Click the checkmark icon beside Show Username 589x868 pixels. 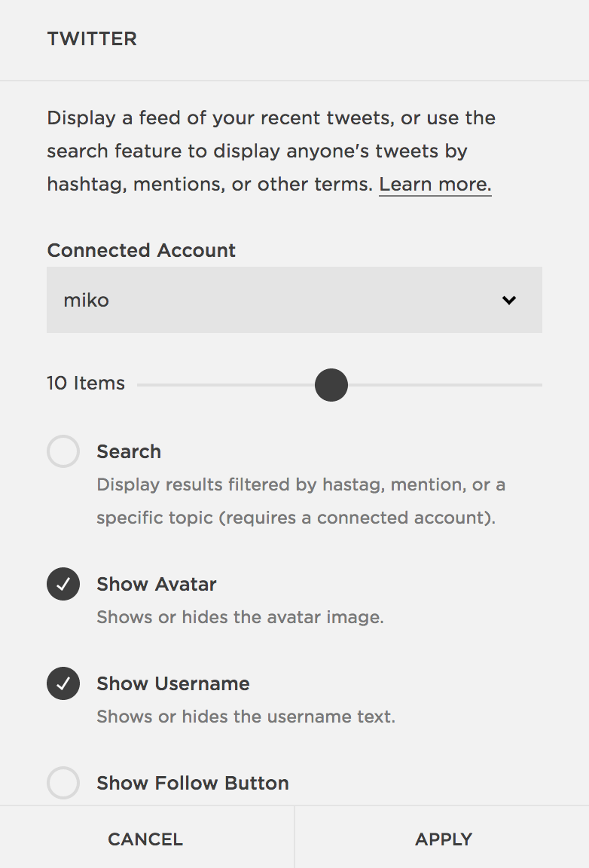(63, 683)
